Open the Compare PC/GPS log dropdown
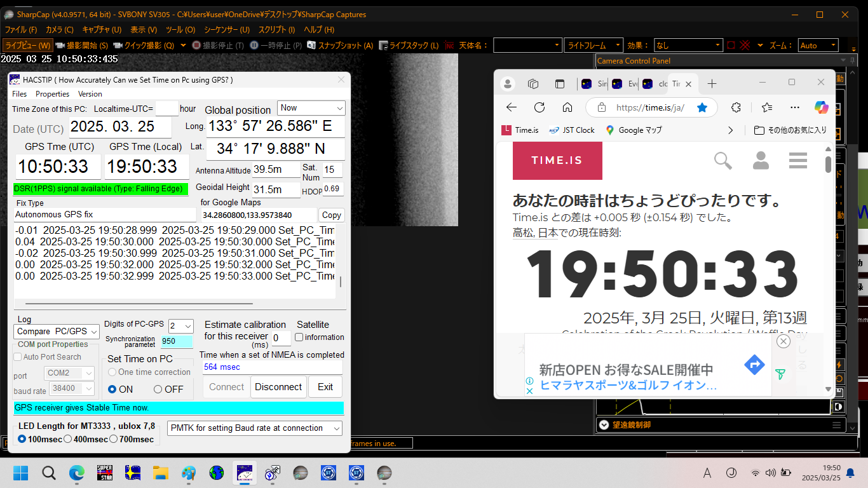This screenshot has height=488, width=868. coord(57,331)
